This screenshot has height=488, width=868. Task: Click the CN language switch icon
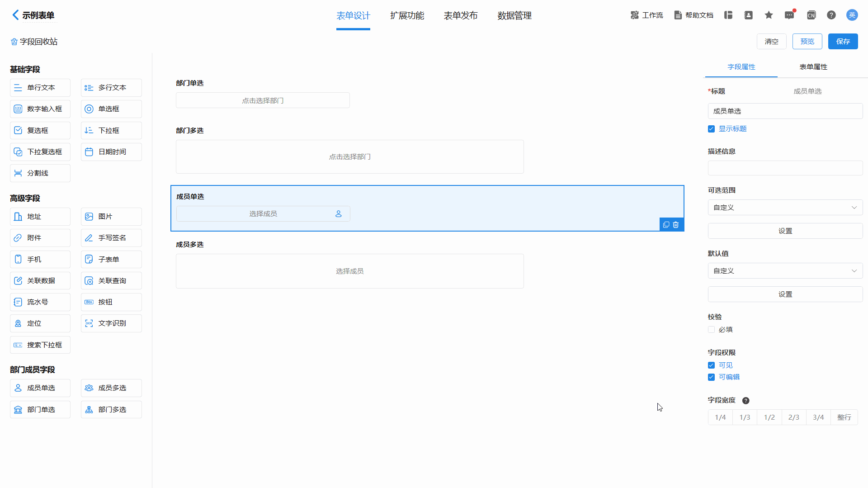[x=811, y=15]
